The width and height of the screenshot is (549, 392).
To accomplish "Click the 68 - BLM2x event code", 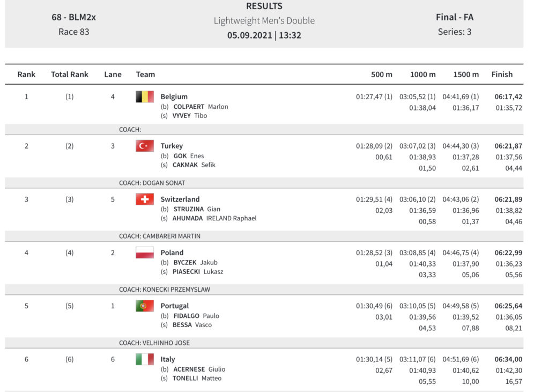I will point(73,17).
